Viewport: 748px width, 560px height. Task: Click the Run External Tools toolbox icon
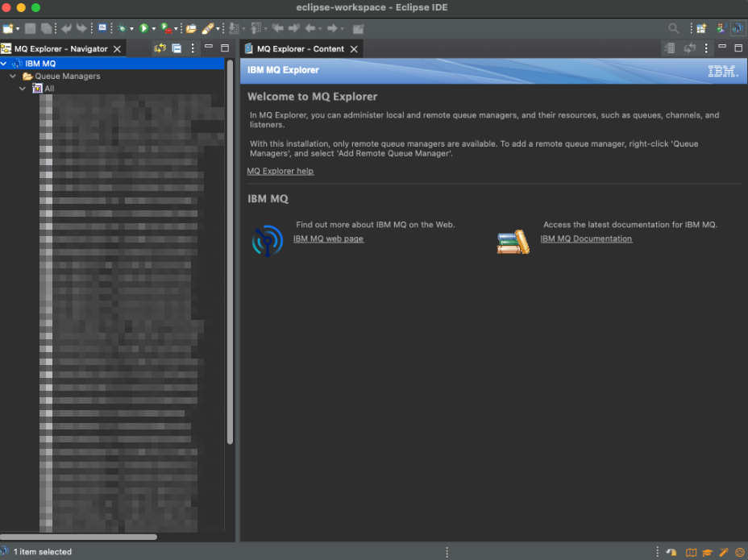(166, 29)
